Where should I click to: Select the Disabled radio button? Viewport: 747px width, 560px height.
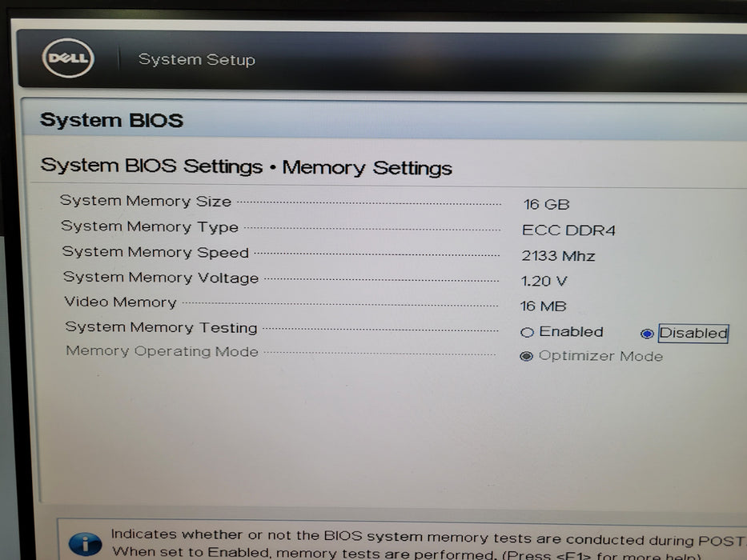click(647, 334)
